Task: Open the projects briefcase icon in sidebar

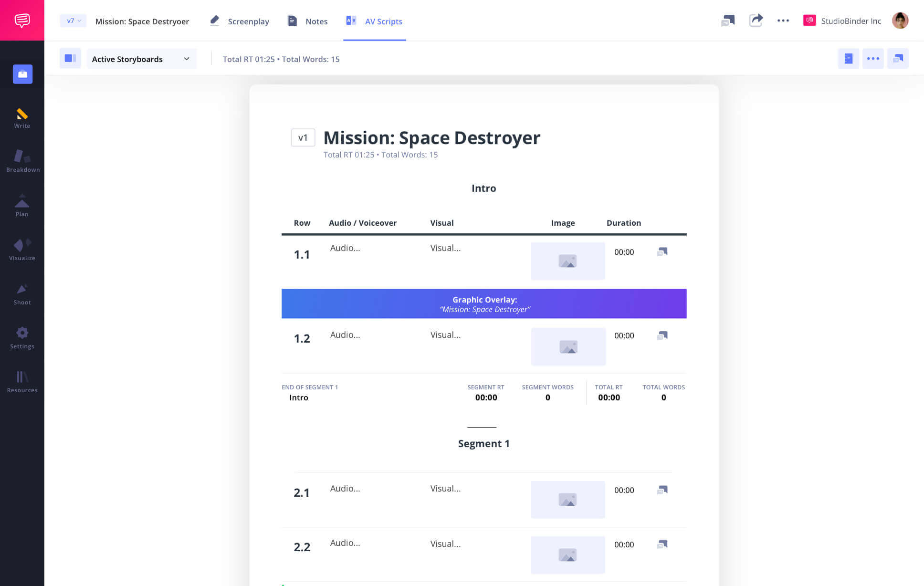Action: point(22,74)
